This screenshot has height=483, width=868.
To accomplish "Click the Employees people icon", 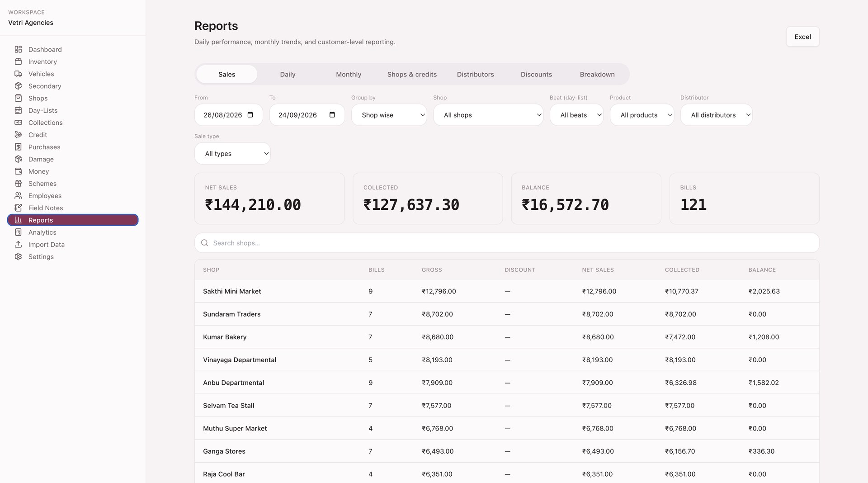I will (18, 196).
